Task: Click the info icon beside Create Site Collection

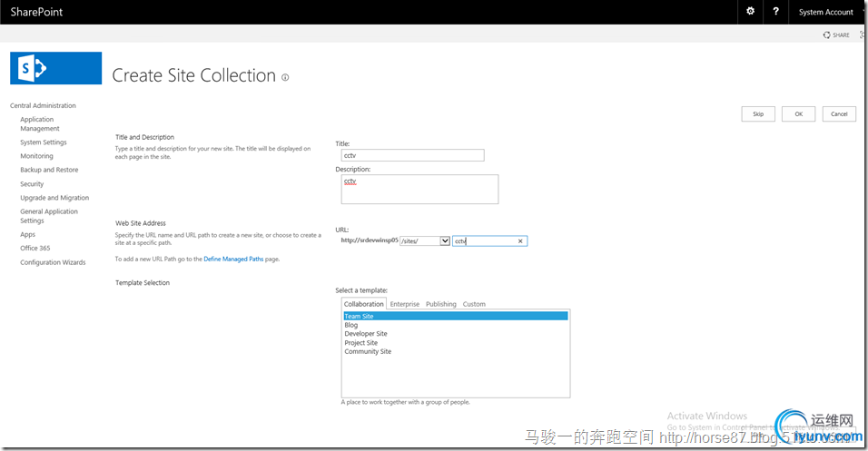Action: pyautogui.click(x=285, y=77)
